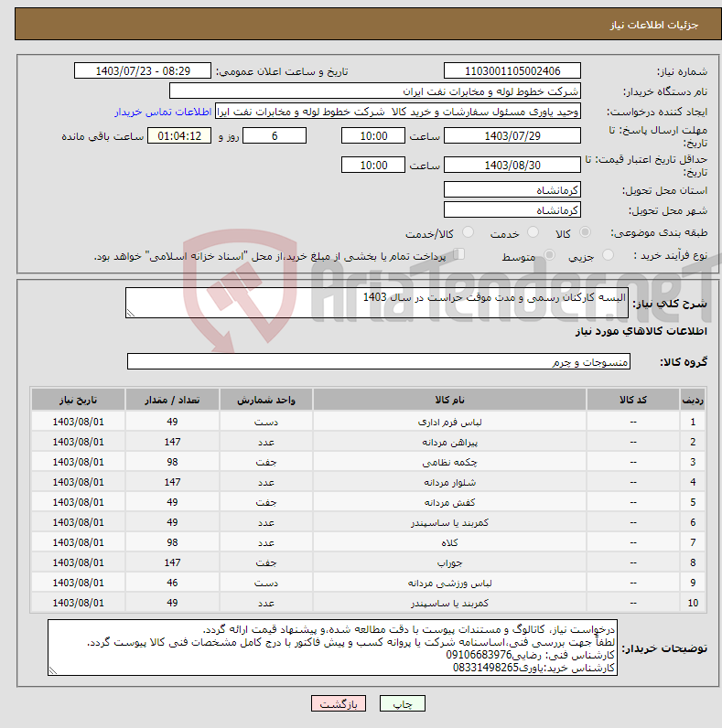
Task: Click the تاریخ نیاز column header
Action: click(x=78, y=400)
